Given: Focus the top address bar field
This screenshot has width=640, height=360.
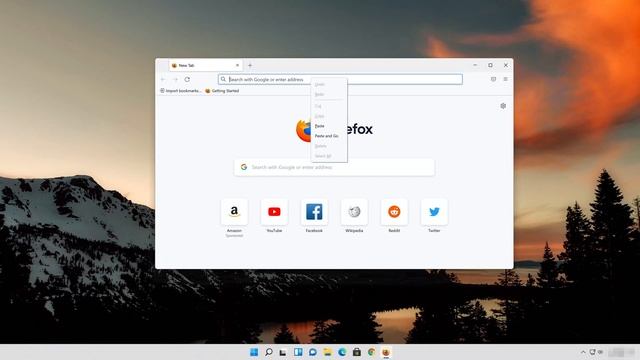Looking at the screenshot, I should click(x=340, y=79).
